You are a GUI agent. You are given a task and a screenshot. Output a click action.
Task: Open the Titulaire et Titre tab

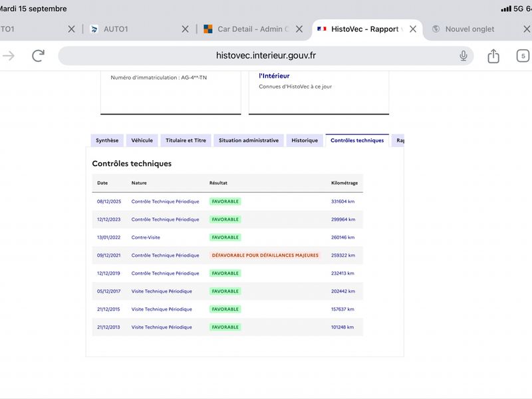point(186,140)
